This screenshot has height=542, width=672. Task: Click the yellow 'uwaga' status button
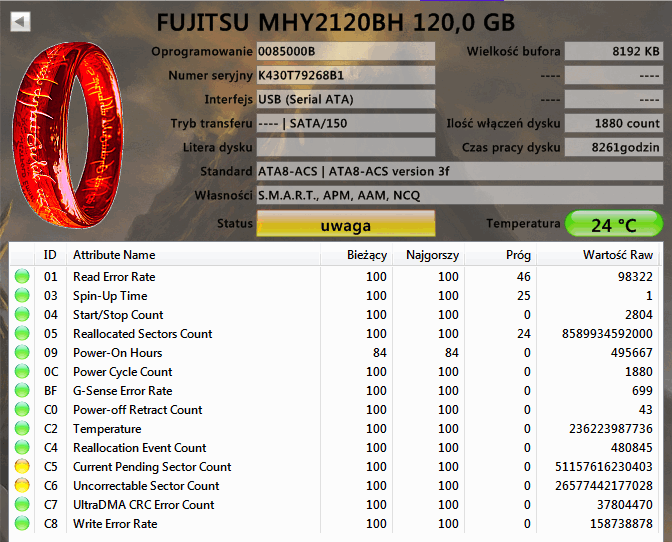coord(346,223)
